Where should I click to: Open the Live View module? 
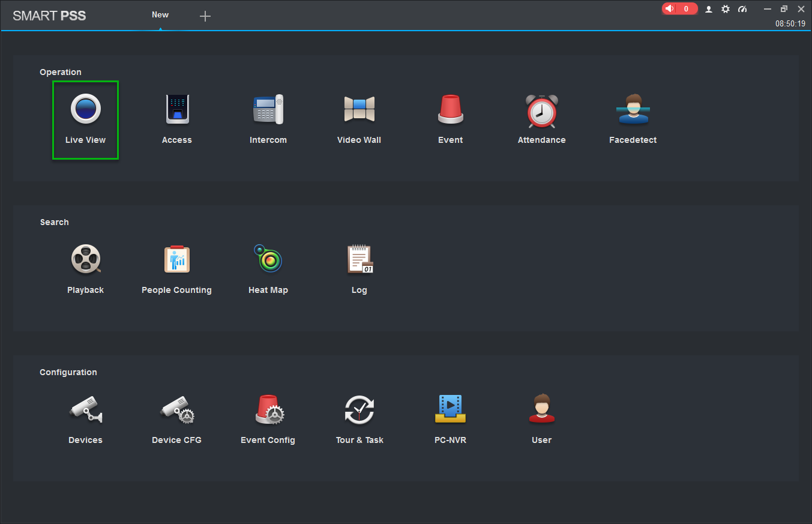coord(85,120)
